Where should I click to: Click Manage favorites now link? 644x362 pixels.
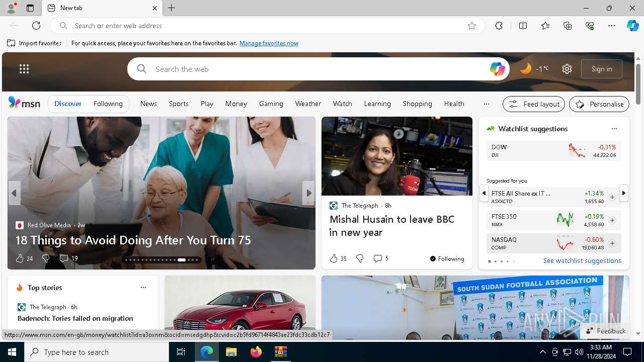(269, 43)
